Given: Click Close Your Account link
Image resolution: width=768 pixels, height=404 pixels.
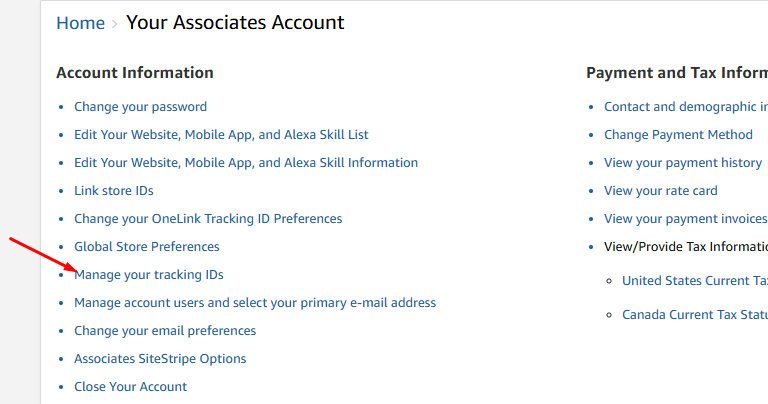Looking at the screenshot, I should (x=131, y=386).
